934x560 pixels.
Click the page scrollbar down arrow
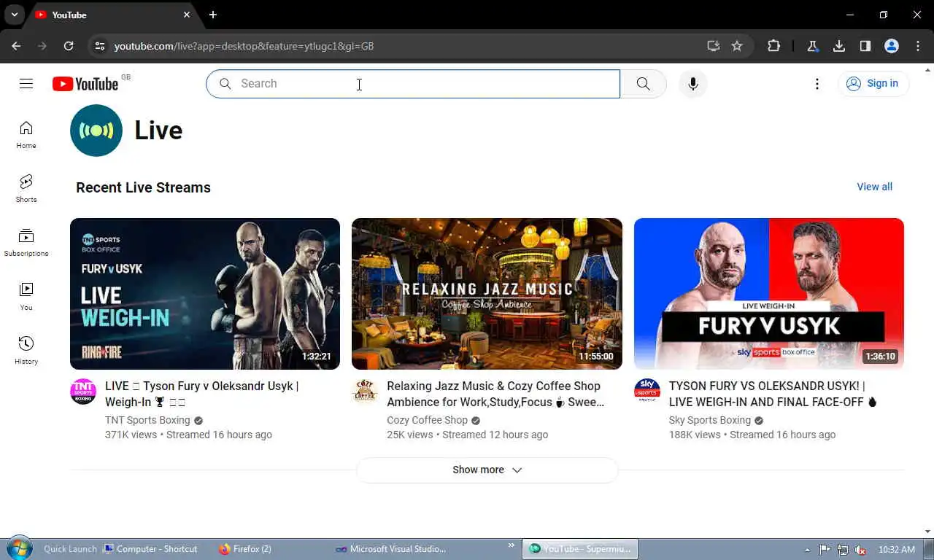coord(928,532)
